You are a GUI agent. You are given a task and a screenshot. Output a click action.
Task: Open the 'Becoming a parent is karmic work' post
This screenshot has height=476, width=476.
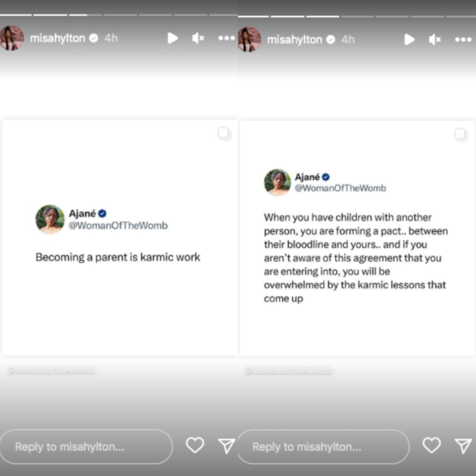point(120,238)
